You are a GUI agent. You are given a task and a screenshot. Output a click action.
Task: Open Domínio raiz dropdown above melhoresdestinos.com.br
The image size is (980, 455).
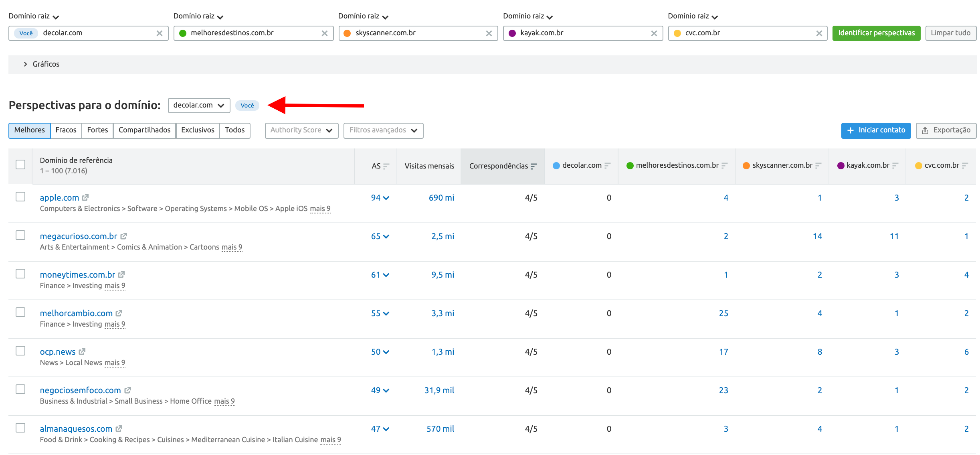[x=198, y=16]
